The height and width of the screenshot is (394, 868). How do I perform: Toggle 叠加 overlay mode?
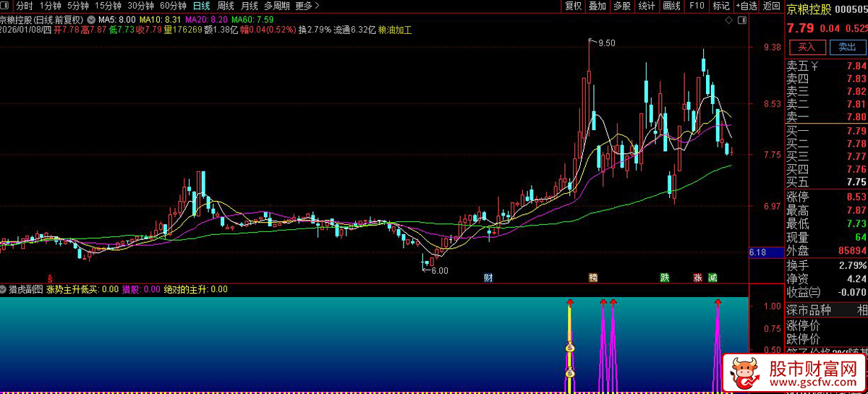[597, 6]
